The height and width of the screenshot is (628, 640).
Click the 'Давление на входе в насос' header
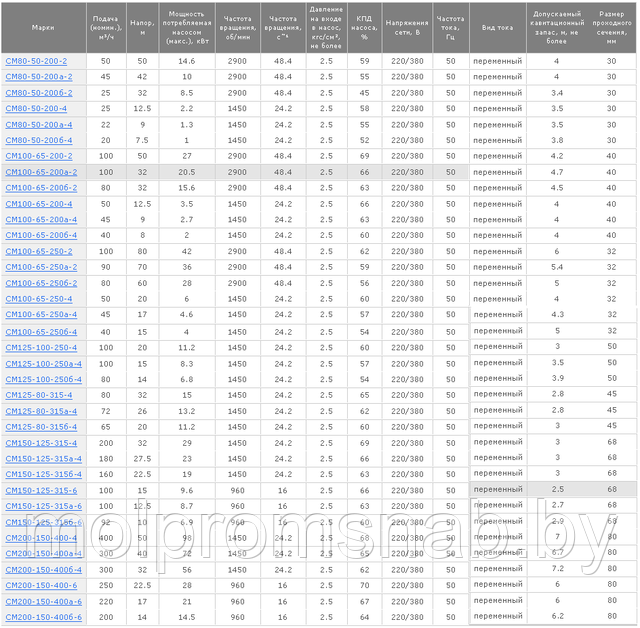(x=326, y=28)
